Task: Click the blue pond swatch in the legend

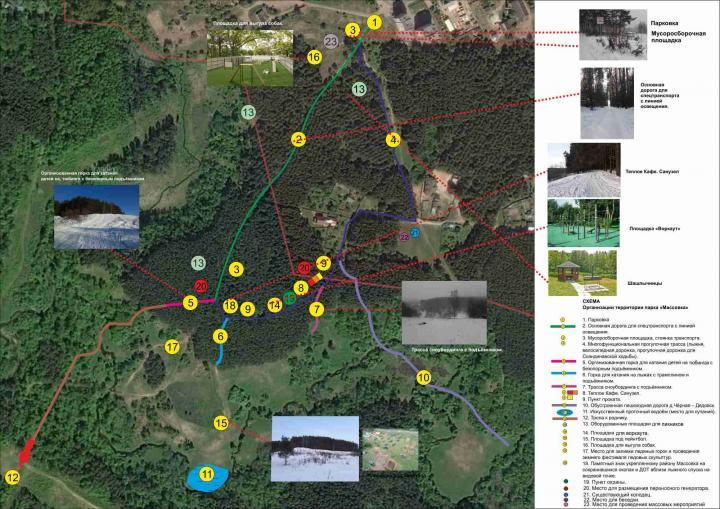Action: click(563, 411)
